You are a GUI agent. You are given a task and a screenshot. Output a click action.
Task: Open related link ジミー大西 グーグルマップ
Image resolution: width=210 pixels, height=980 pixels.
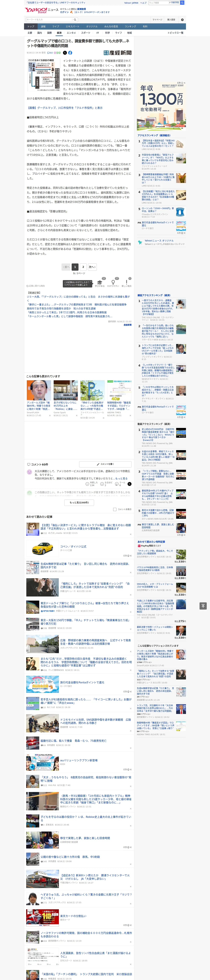pos(78,298)
